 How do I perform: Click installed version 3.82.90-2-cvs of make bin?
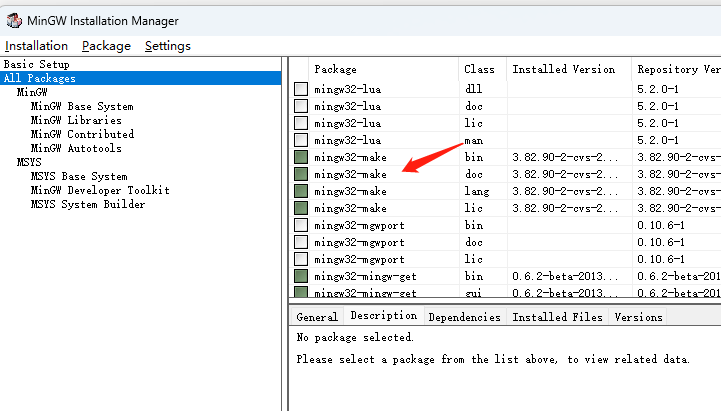pyautogui.click(x=565, y=157)
